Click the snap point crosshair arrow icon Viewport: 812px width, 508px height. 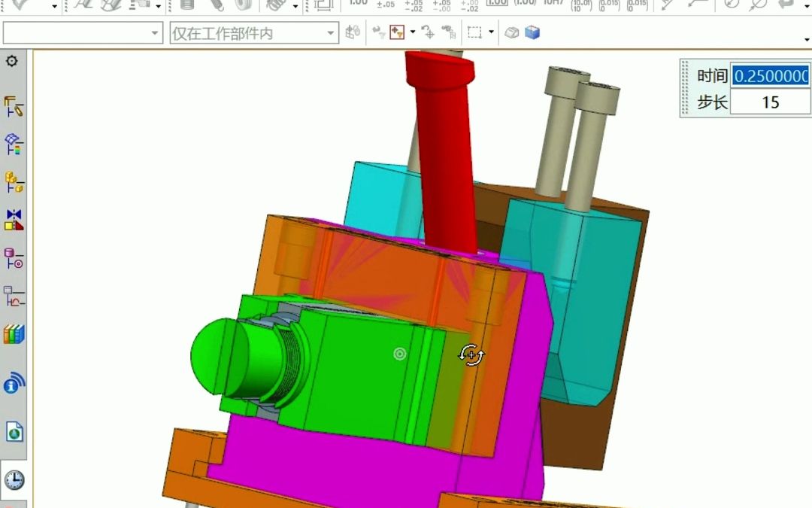[x=429, y=32]
